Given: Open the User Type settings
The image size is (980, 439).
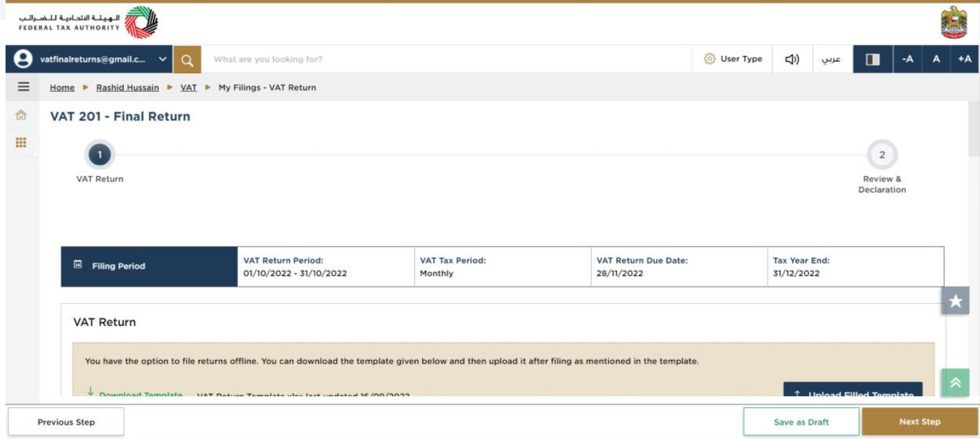Looking at the screenshot, I should pos(733,60).
